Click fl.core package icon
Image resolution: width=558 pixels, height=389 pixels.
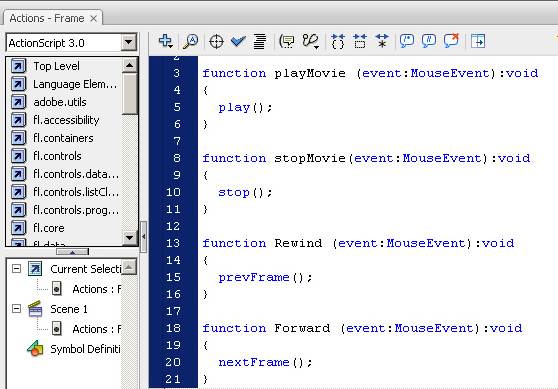point(18,228)
